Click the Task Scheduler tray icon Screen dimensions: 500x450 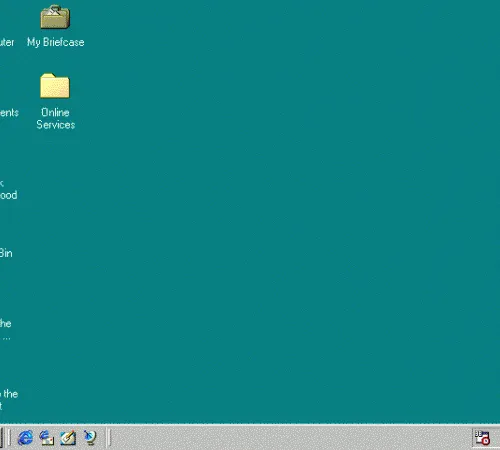pos(482,438)
